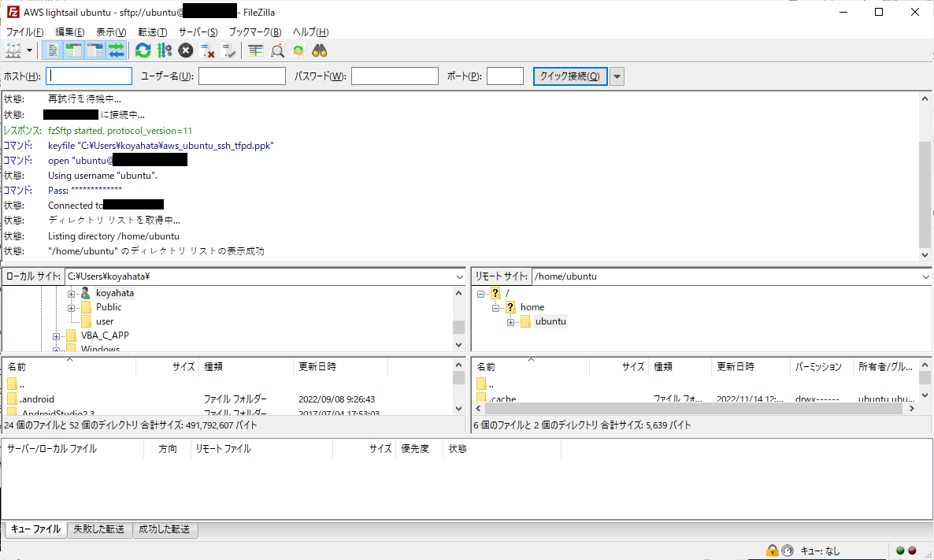Select koyahata user folder icon in local tree
Viewport: 934px width, 560px height.
tap(86, 293)
